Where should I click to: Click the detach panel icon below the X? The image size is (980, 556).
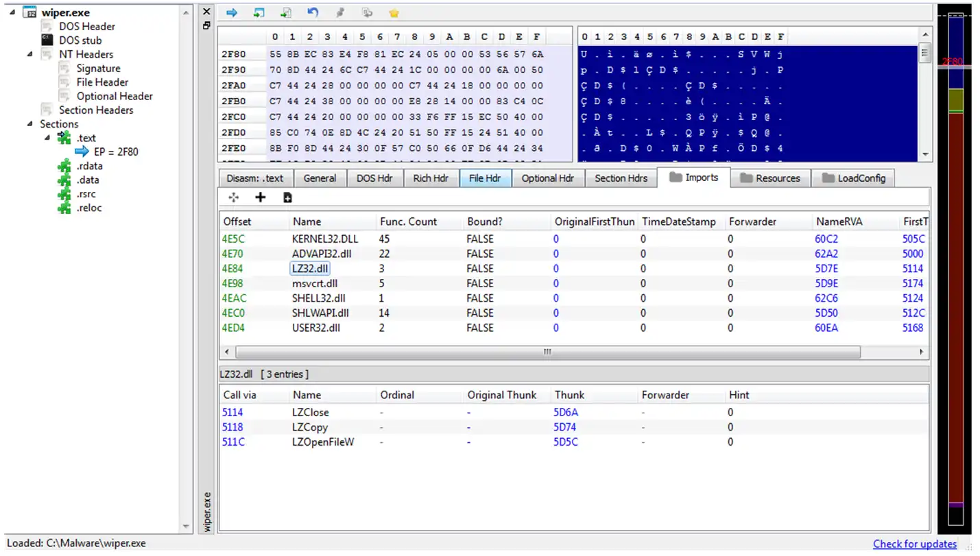click(206, 25)
